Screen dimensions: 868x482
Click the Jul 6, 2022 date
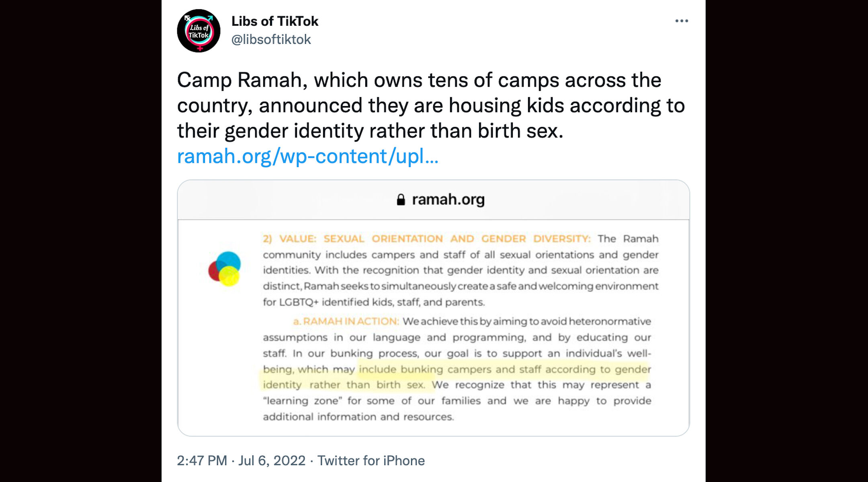click(x=272, y=460)
